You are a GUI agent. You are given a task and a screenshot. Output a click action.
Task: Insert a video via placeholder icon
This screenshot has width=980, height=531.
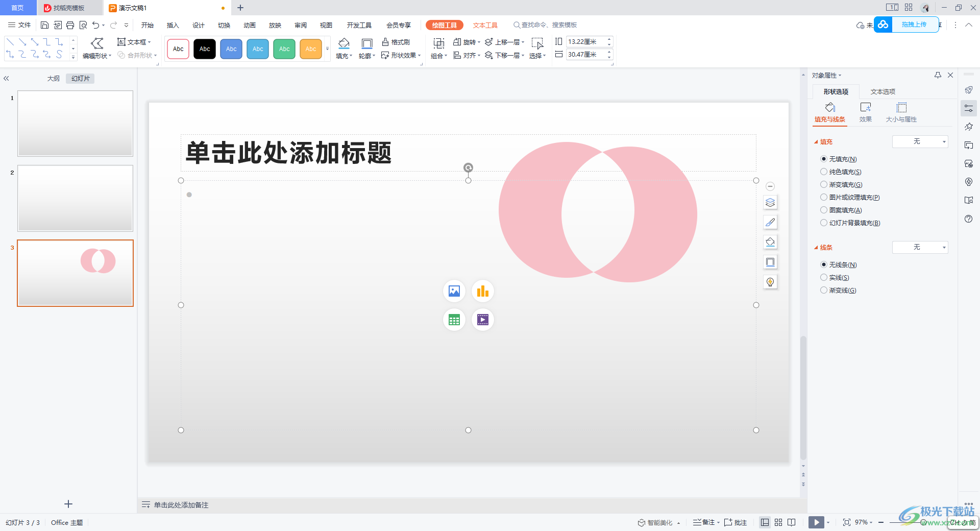pyautogui.click(x=483, y=320)
